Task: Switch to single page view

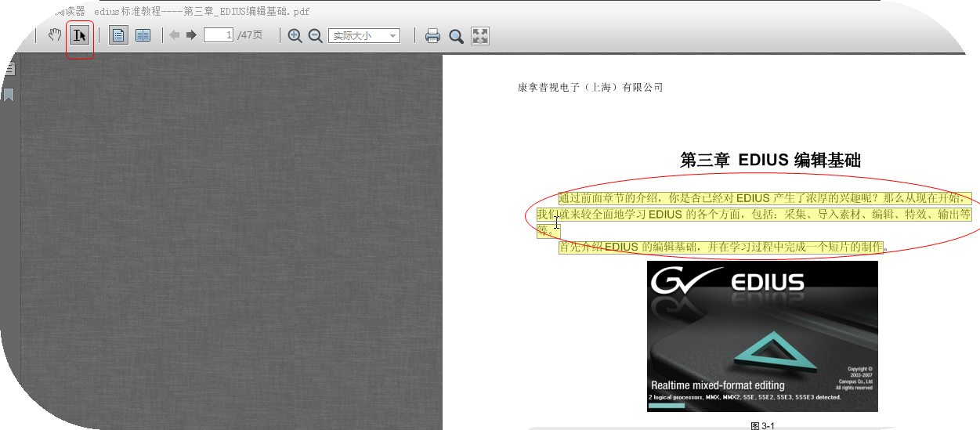Action: pos(119,35)
